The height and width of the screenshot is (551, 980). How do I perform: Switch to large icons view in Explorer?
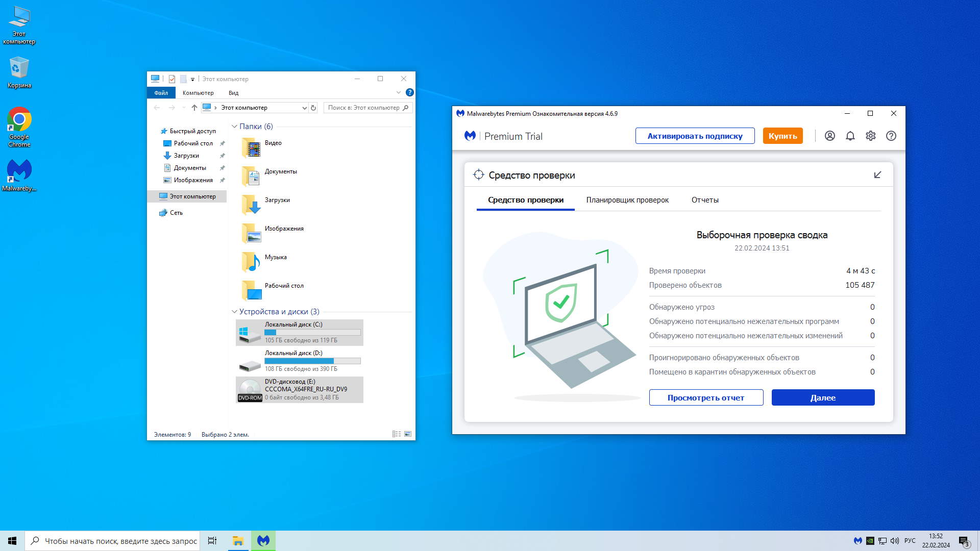point(408,434)
